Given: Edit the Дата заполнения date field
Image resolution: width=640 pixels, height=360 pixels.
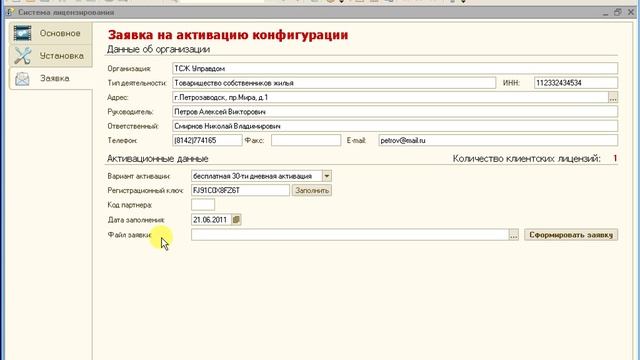Looking at the screenshot, I should [x=211, y=220].
